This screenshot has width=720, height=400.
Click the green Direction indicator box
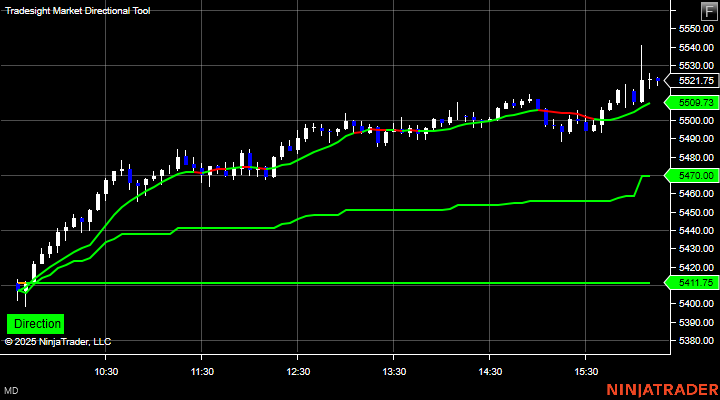(x=35, y=324)
